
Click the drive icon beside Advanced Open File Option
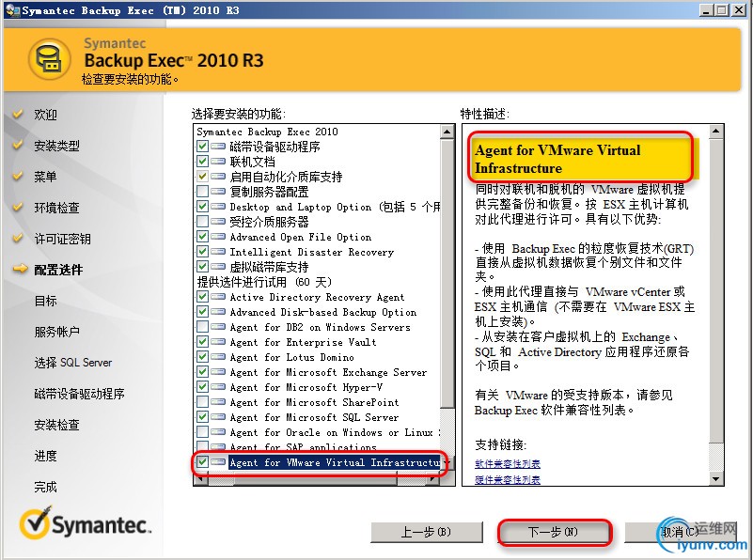218,237
